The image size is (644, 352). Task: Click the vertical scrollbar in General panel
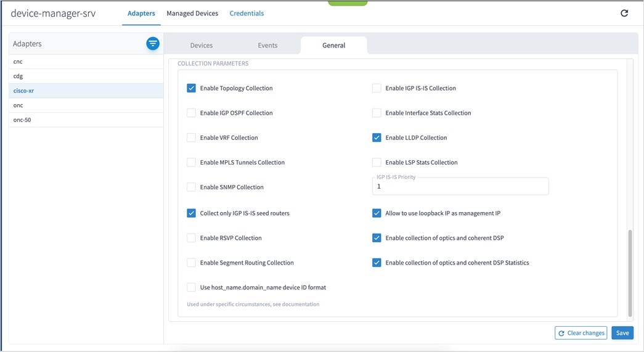(629, 271)
